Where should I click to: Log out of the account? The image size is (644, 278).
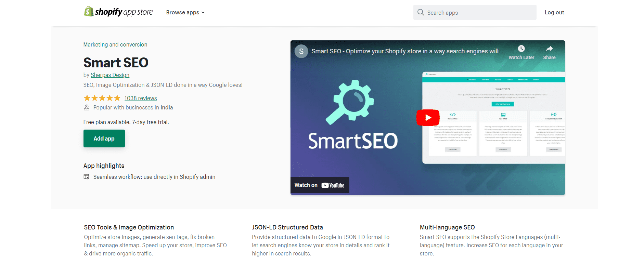[554, 12]
